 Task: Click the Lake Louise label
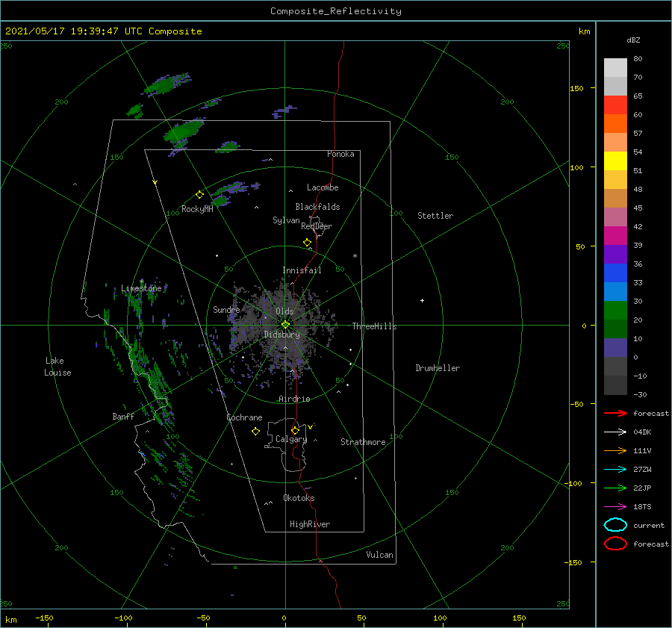tap(57, 367)
